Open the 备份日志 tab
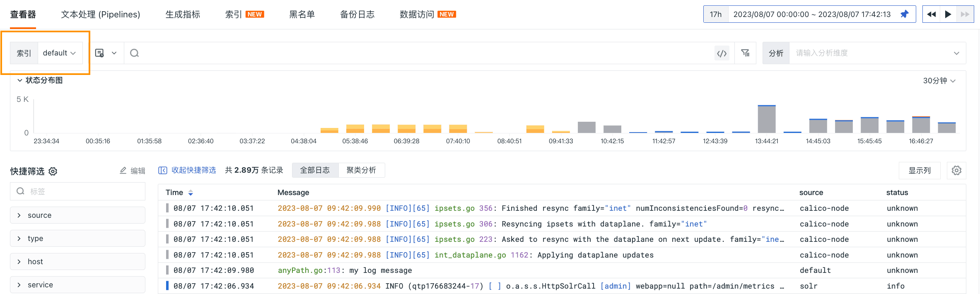Image resolution: width=980 pixels, height=294 pixels. tap(357, 14)
